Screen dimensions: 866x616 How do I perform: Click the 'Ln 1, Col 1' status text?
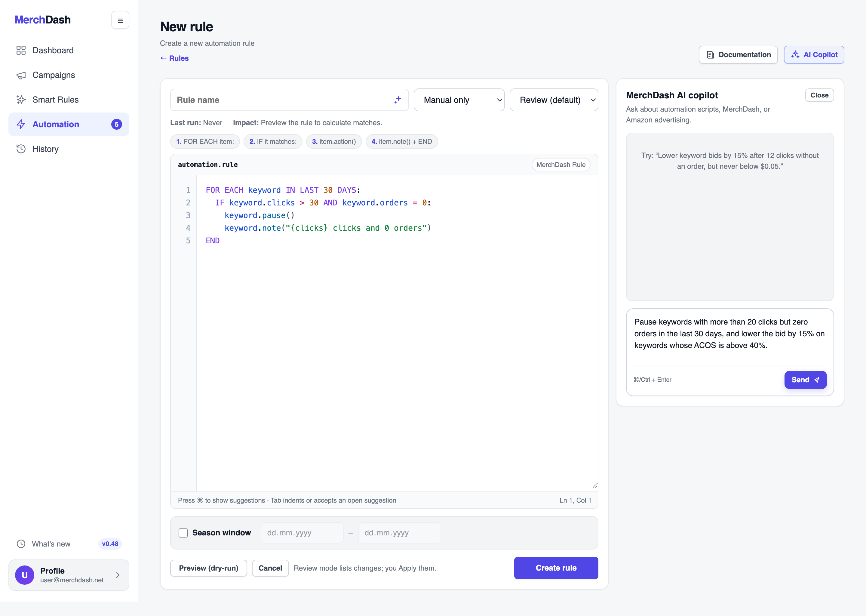pyautogui.click(x=575, y=500)
